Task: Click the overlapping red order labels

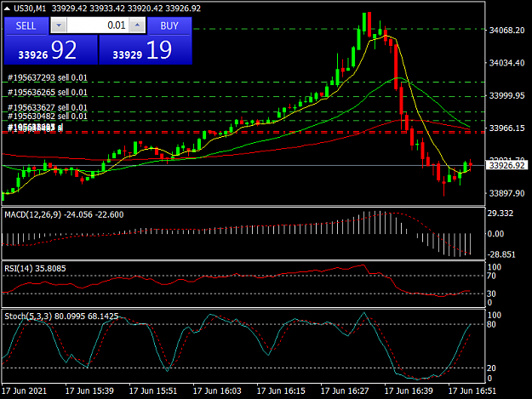Action: [x=35, y=128]
